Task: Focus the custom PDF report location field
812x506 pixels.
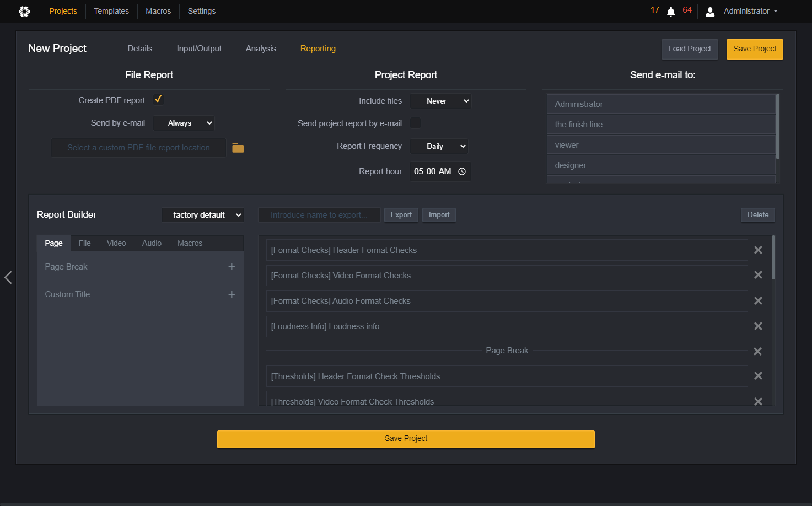Action: click(138, 148)
